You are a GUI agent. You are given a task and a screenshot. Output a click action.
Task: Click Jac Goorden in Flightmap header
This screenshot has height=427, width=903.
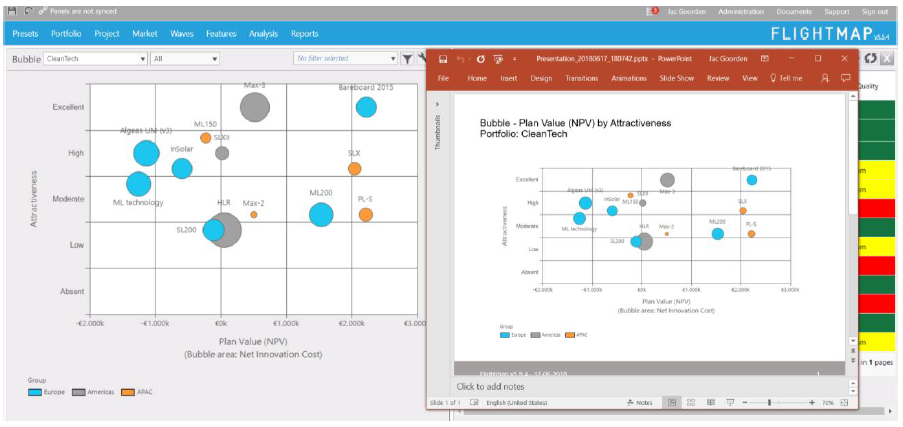[x=686, y=12]
